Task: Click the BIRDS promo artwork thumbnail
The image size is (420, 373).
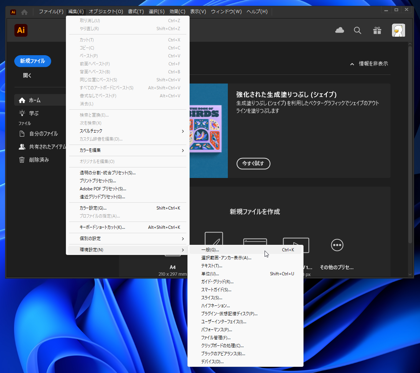Action: point(209,131)
